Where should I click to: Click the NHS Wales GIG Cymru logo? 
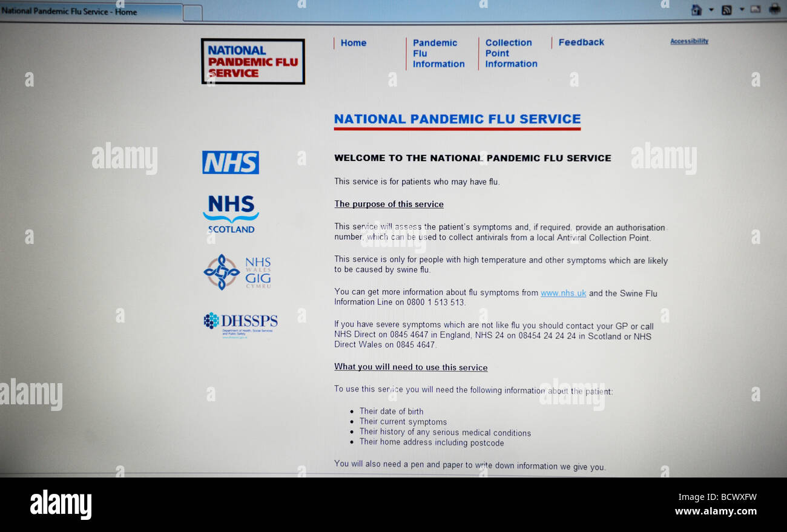pyautogui.click(x=237, y=272)
